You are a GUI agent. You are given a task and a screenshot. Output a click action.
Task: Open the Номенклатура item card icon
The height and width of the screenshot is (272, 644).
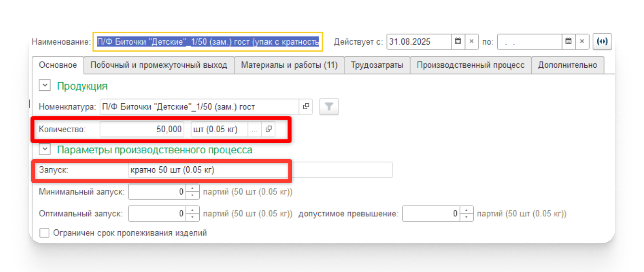click(x=306, y=106)
